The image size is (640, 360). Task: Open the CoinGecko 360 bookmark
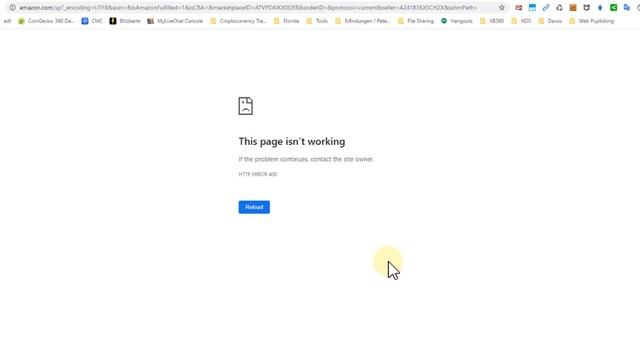[46, 21]
